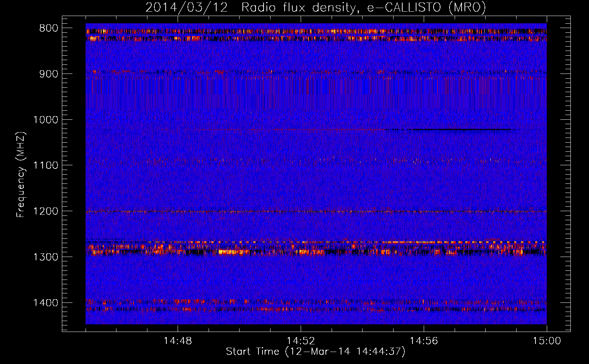Select the 1200 frequency tick label
The height and width of the screenshot is (364, 589).
tap(46, 211)
